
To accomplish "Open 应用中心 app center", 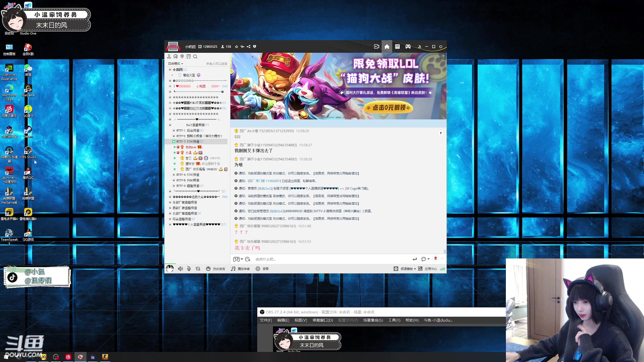I will pyautogui.click(x=428, y=269).
